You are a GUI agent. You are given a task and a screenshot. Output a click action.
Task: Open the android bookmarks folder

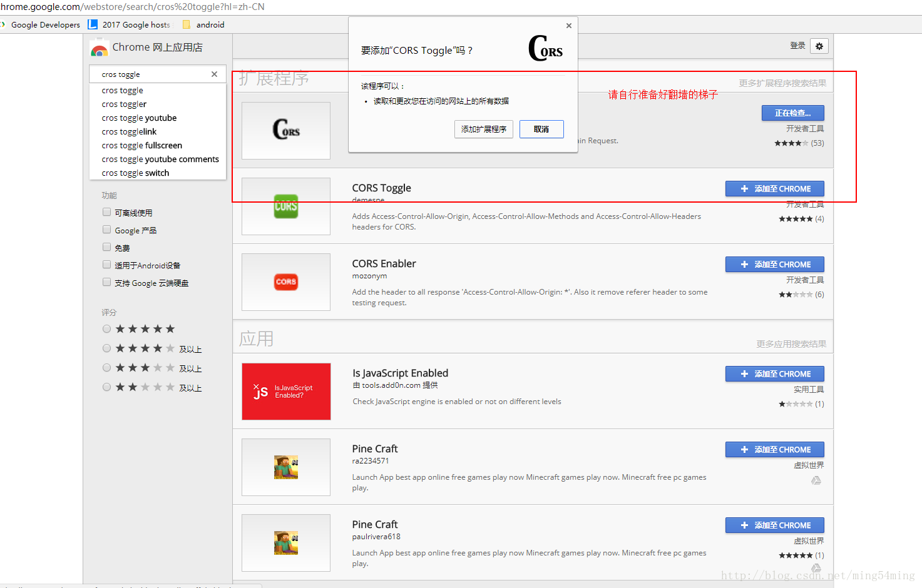click(x=203, y=24)
